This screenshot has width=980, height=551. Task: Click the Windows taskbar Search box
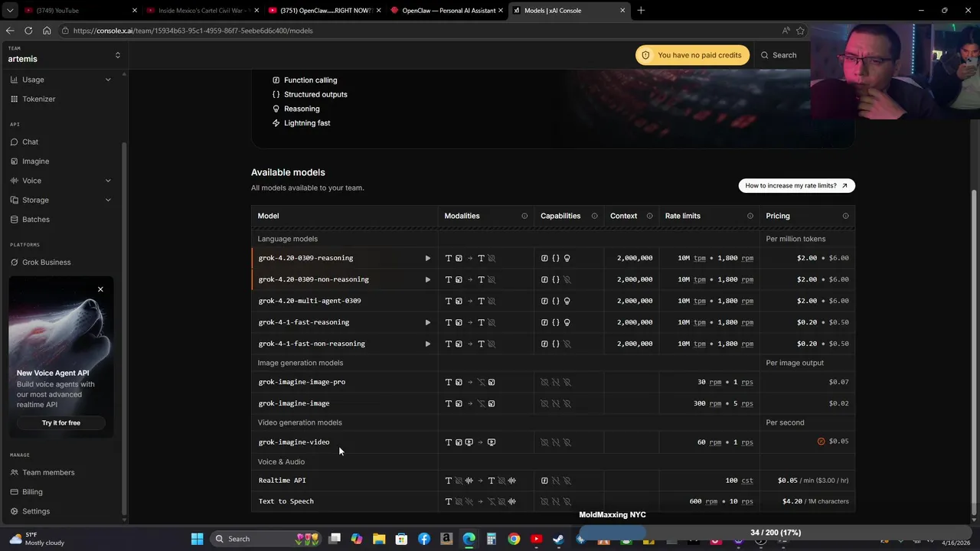(x=266, y=539)
